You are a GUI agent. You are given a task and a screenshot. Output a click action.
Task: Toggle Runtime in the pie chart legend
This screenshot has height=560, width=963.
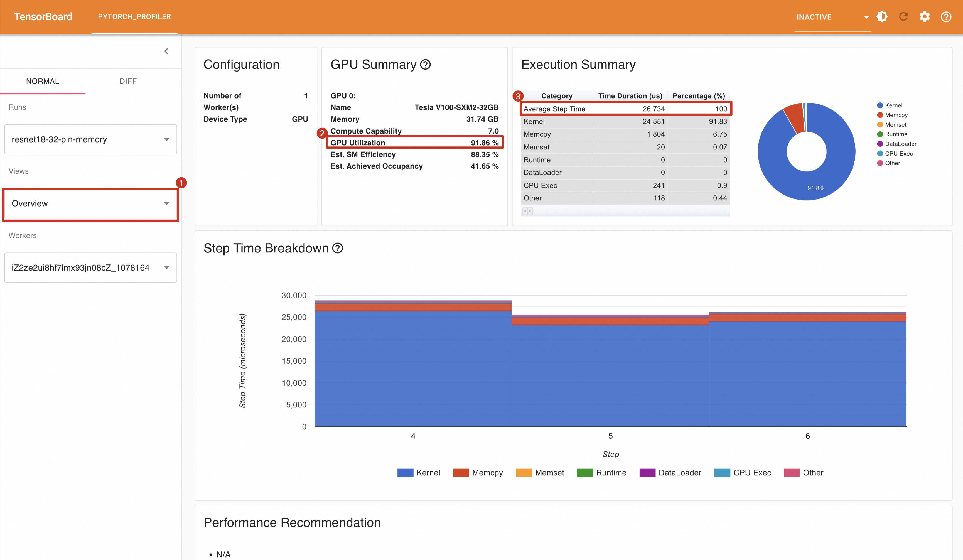point(892,134)
